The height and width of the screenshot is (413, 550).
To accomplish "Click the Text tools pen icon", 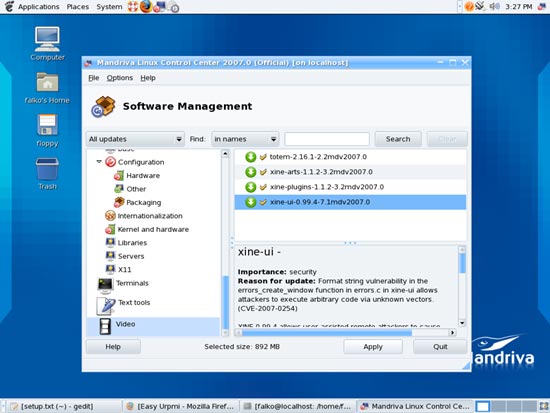I will 106,306.
